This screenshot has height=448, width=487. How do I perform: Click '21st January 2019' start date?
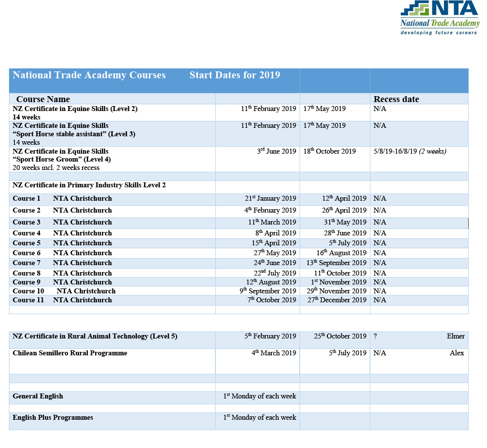270,198
